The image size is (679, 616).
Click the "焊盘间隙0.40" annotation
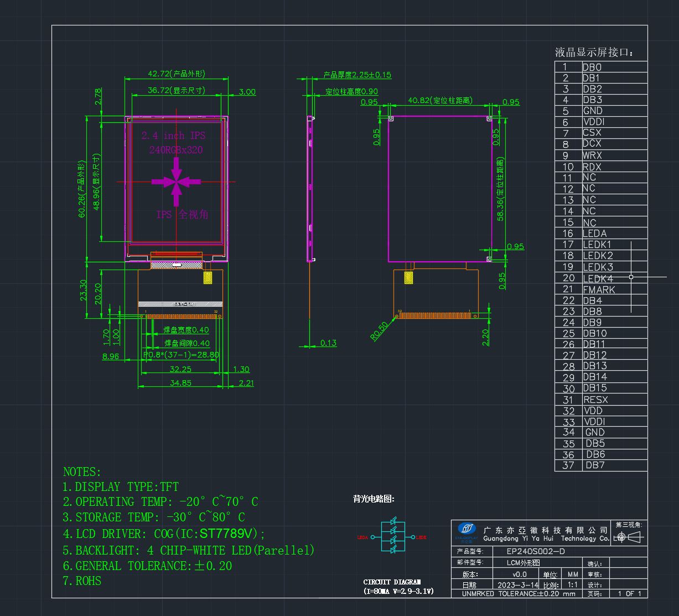click(x=187, y=343)
